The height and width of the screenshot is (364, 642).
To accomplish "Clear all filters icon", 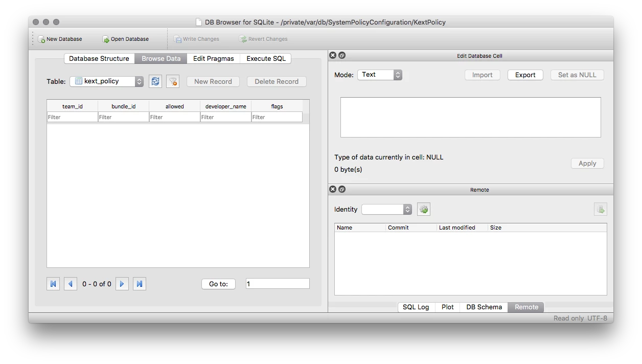I will click(173, 81).
